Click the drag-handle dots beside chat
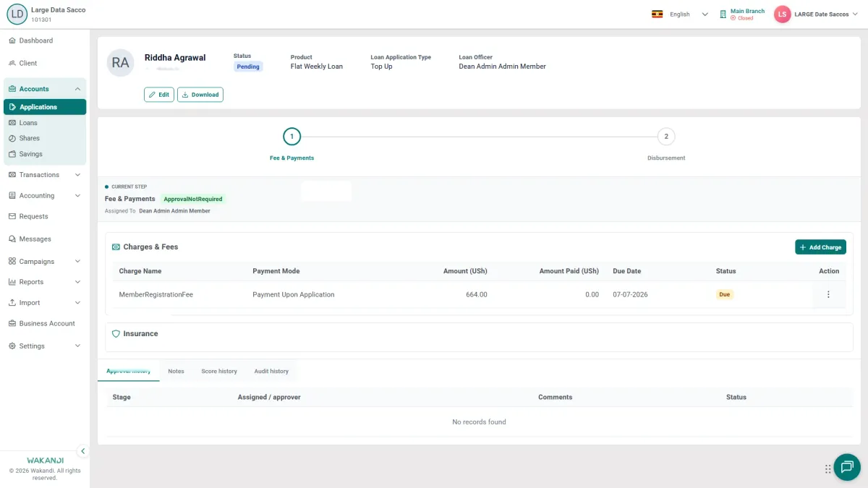Viewport: 868px width, 488px height. pyautogui.click(x=827, y=468)
